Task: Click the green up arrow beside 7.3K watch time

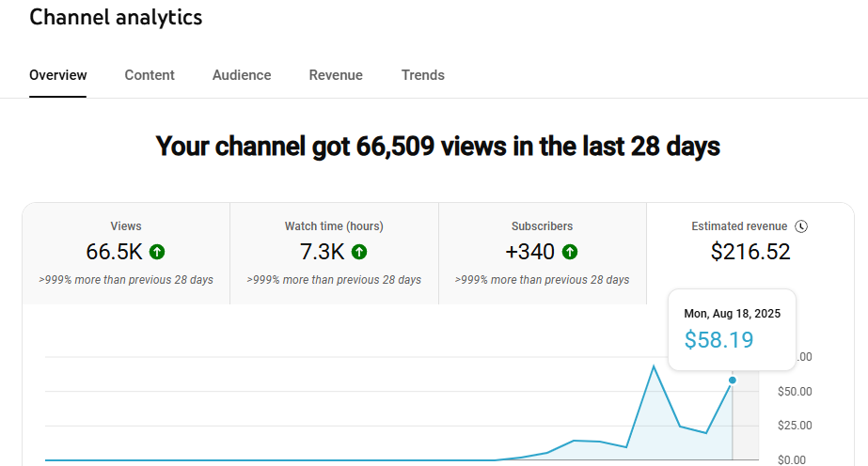Action: point(358,252)
